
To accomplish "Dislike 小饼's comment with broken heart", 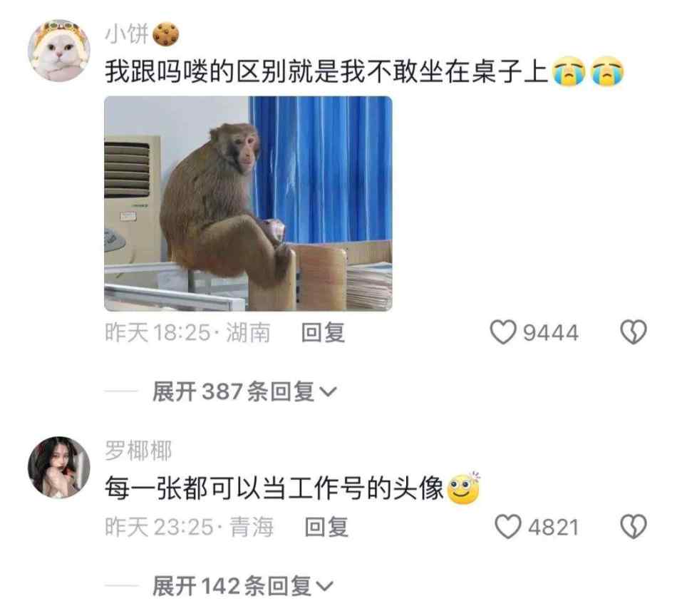I will coord(634,332).
